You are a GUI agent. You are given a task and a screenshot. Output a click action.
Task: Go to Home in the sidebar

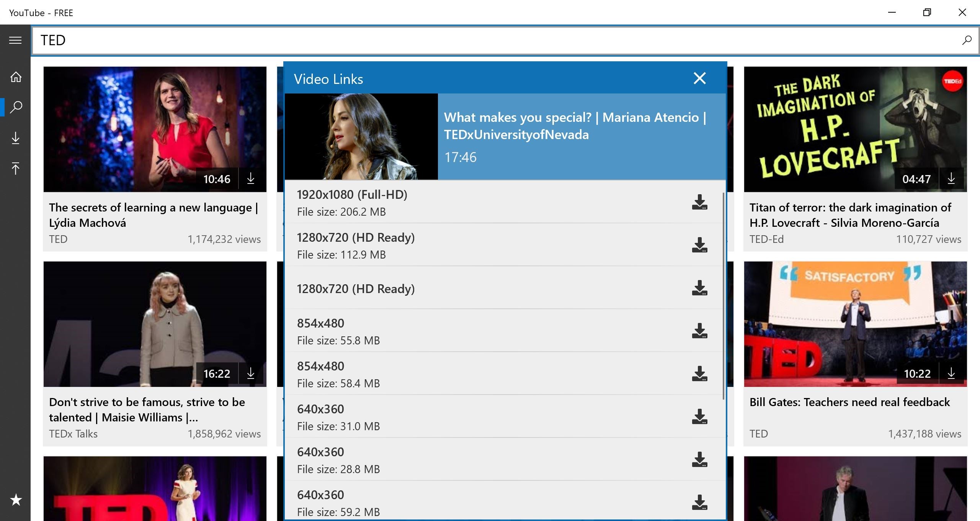click(16, 77)
